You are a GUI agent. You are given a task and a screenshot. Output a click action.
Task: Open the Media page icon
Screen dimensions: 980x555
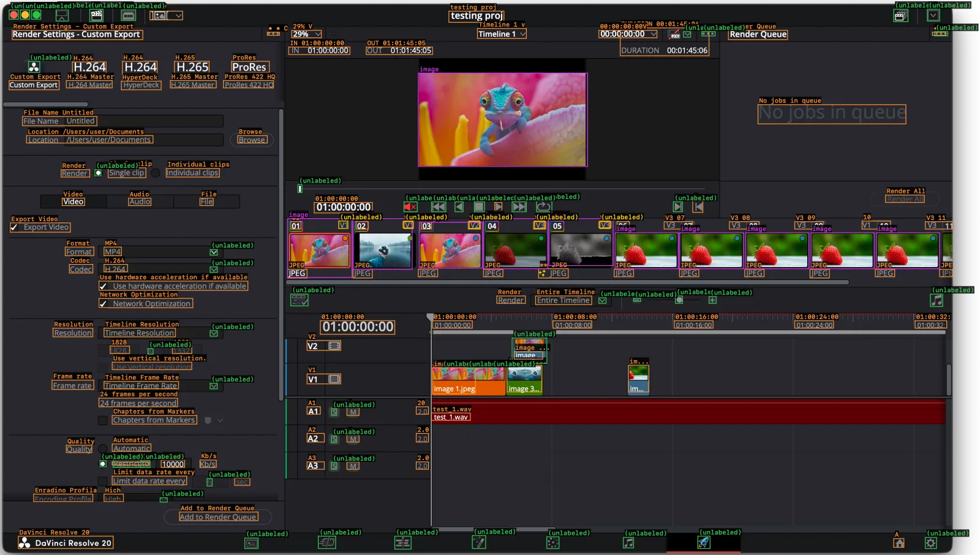tap(252, 543)
